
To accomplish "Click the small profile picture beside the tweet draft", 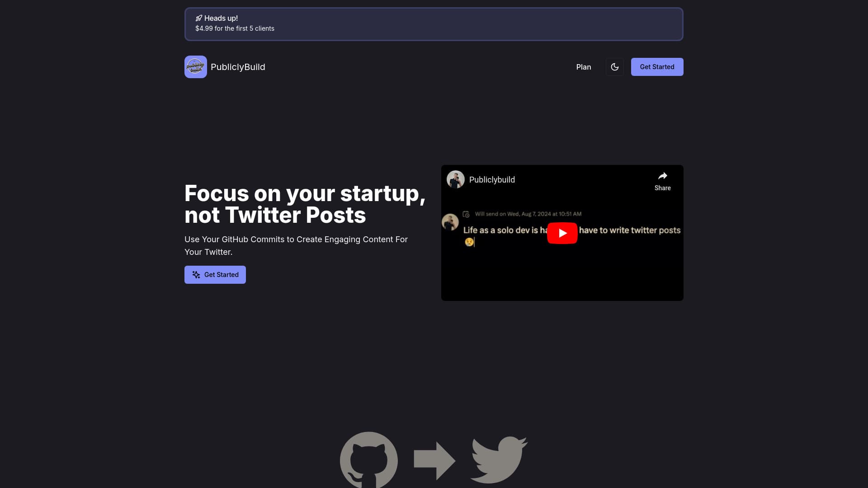I will click(450, 222).
